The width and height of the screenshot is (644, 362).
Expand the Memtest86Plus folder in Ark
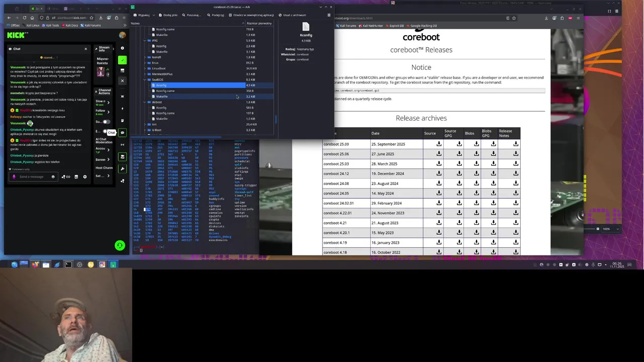click(x=145, y=74)
